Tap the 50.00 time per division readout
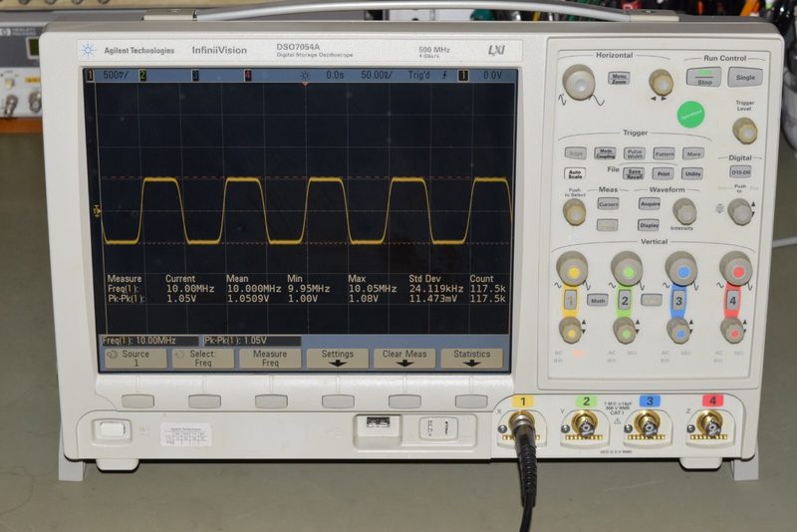This screenshot has width=797, height=532. point(377,75)
